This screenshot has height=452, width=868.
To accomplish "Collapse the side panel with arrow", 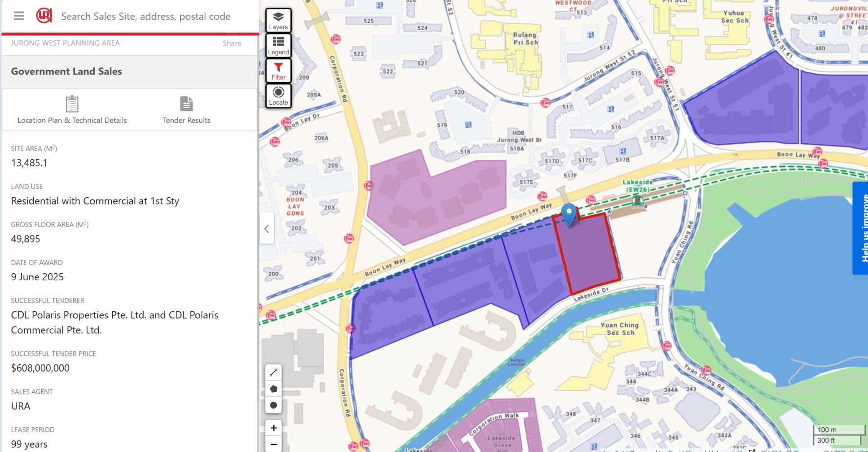I will tap(267, 228).
